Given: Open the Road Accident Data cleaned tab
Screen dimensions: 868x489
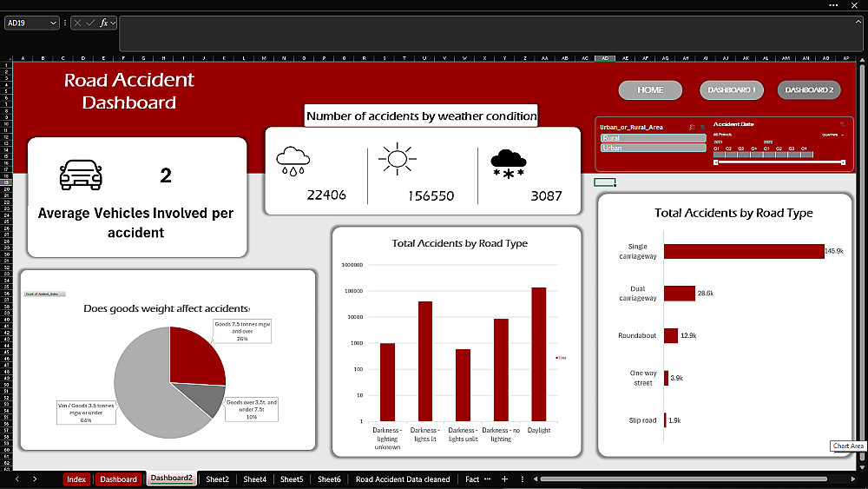Looking at the screenshot, I should click(x=403, y=479).
